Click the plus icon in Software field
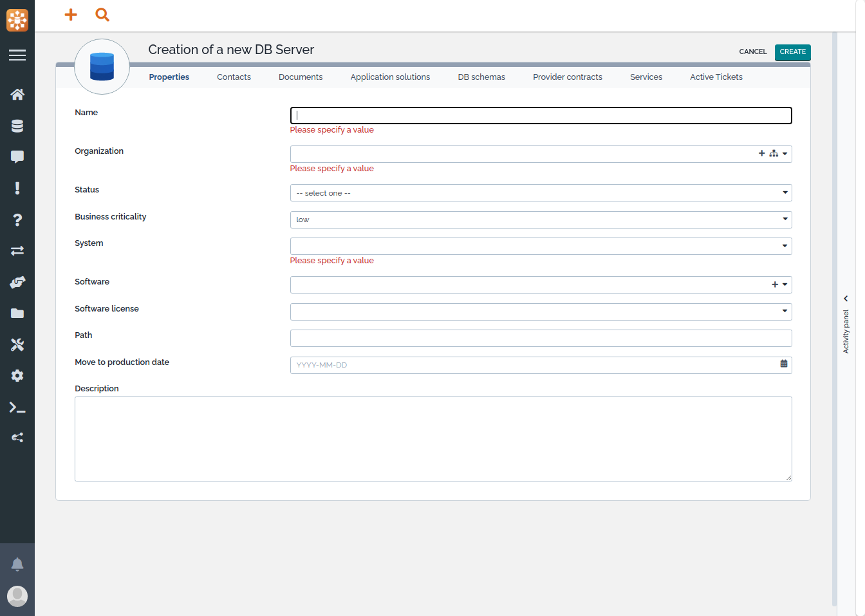 (775, 285)
